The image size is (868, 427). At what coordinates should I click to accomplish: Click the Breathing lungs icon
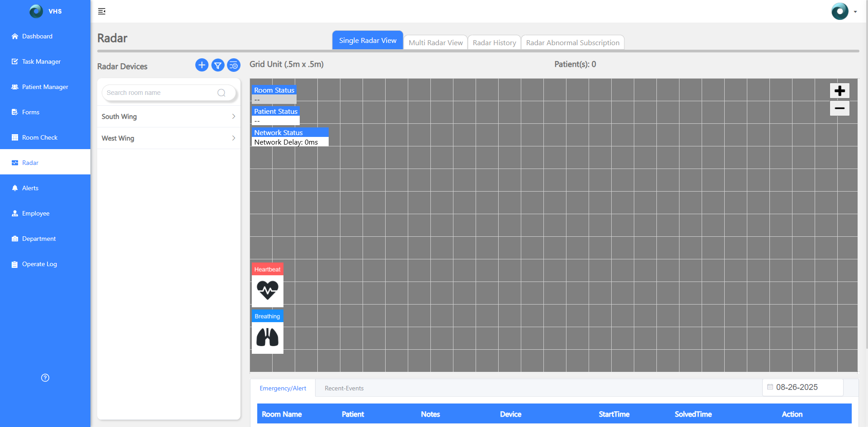(268, 338)
